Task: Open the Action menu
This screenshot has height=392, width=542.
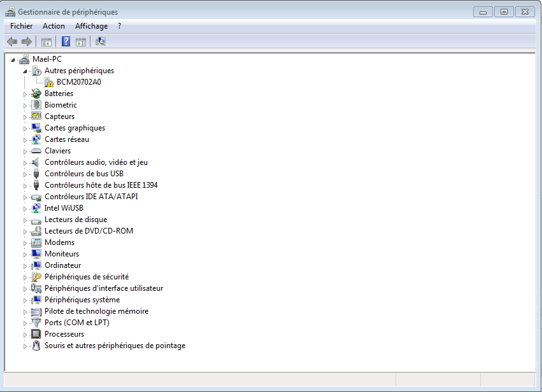Action: pos(53,26)
